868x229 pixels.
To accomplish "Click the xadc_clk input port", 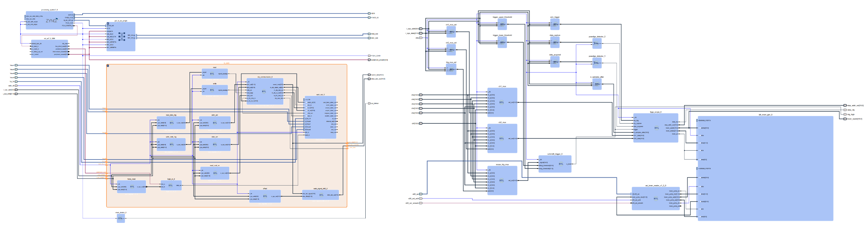I will [x=16, y=86].
